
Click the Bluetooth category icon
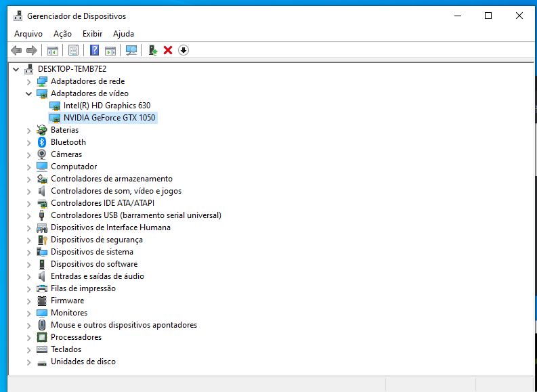pyautogui.click(x=42, y=142)
